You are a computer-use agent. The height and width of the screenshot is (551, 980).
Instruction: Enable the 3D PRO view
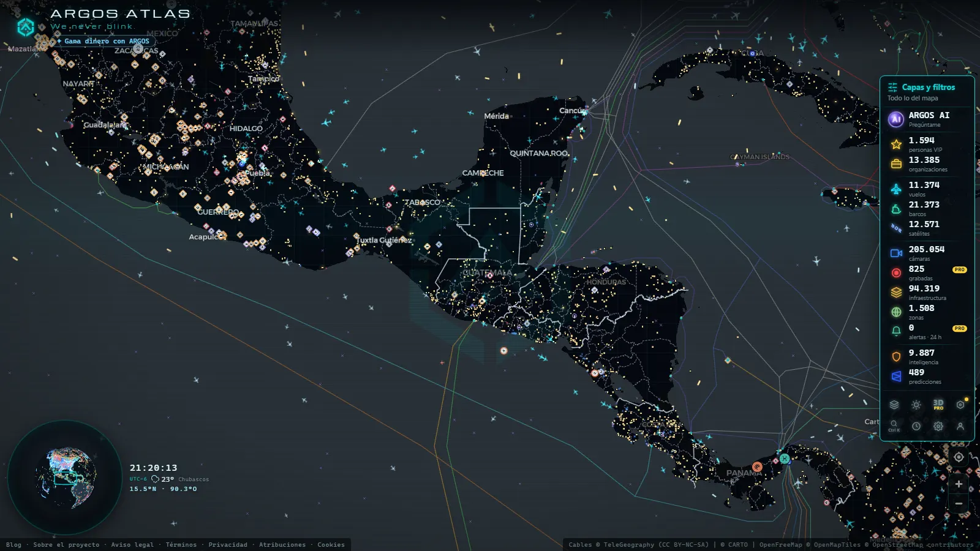coord(938,405)
